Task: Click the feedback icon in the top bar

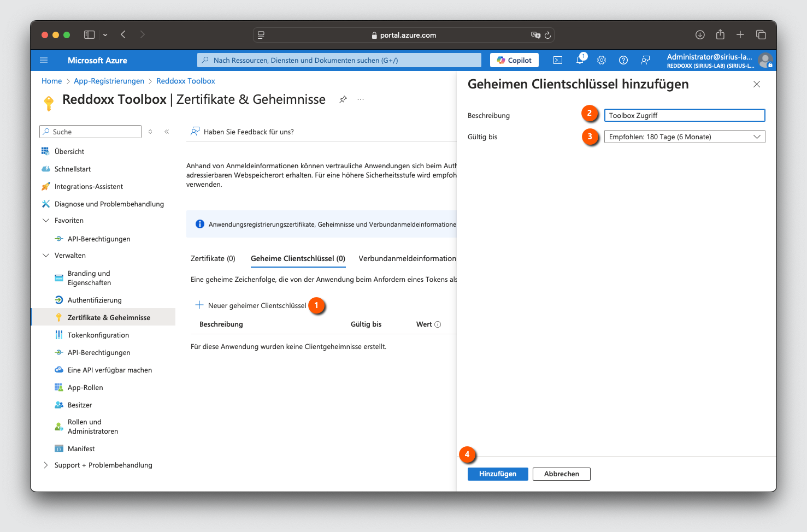Action: 645,60
